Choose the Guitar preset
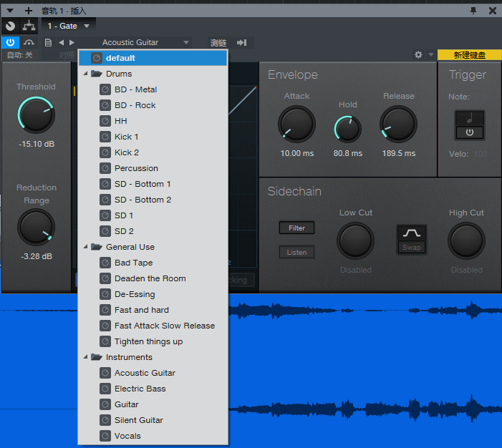The width and height of the screenshot is (502, 448). [153, 404]
